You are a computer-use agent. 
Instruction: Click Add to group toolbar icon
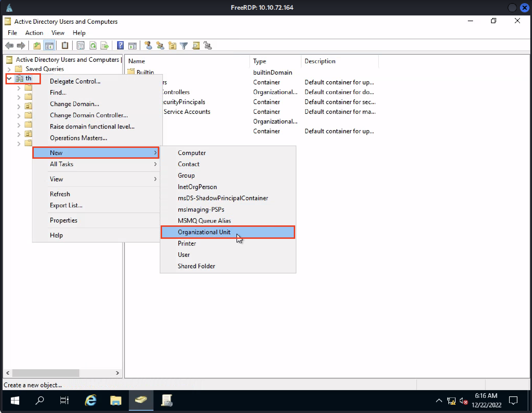(x=208, y=45)
